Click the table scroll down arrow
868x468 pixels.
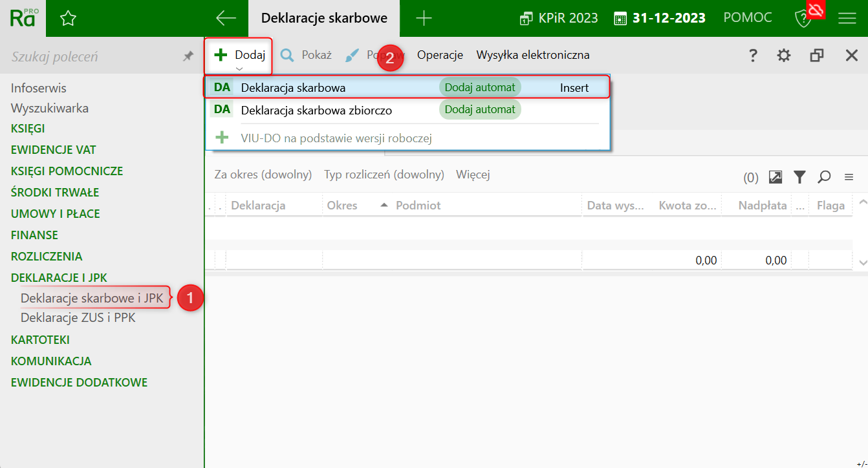(x=862, y=262)
